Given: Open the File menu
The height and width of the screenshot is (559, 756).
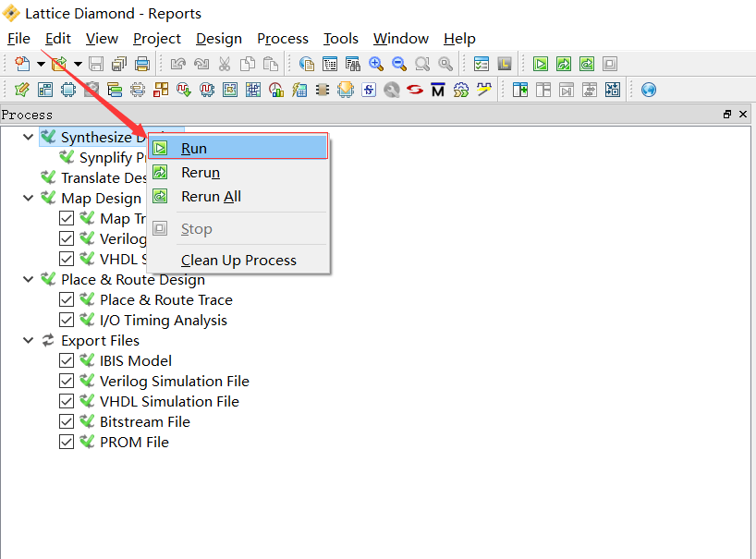Looking at the screenshot, I should 18,39.
